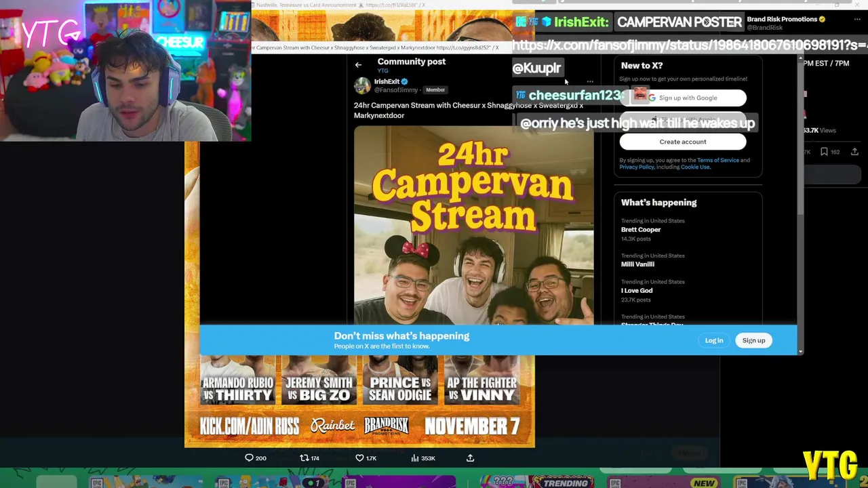Screen dimensions: 868x488
Task: Select the Nashville, Tennessee Card Announcement window title
Action: pyautogui.click(x=338, y=5)
